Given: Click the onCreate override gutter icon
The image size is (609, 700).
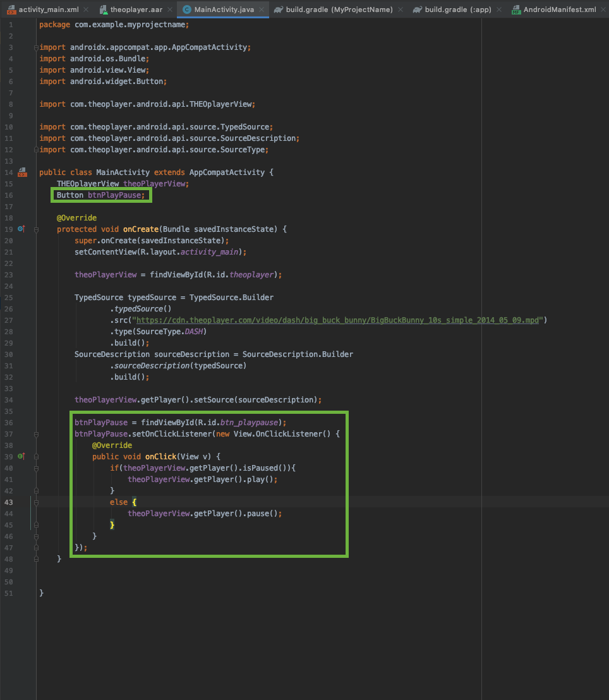Looking at the screenshot, I should pos(21,229).
